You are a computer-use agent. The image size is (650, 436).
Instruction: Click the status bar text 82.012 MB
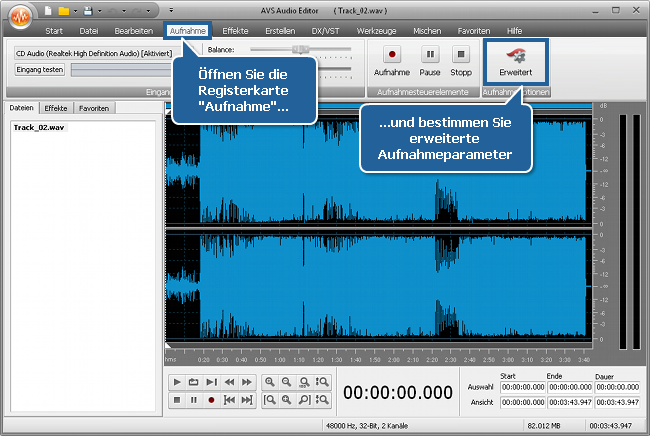(x=544, y=426)
